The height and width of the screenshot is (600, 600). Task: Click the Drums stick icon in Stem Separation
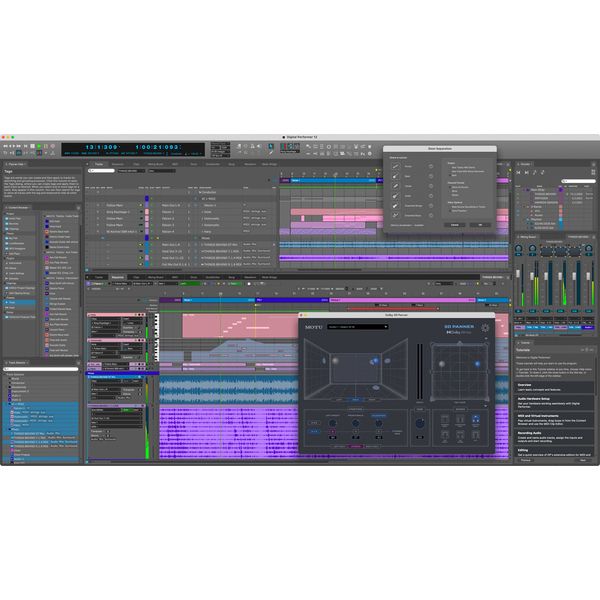pyautogui.click(x=395, y=186)
